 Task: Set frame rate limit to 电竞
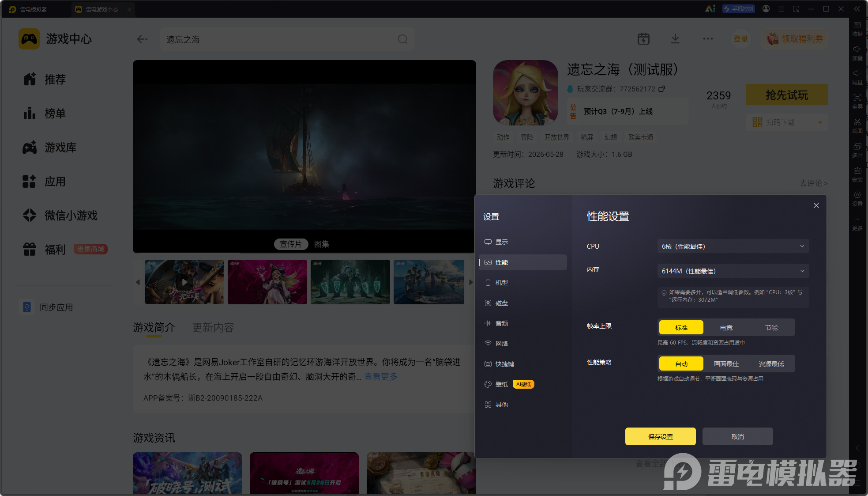(x=726, y=327)
